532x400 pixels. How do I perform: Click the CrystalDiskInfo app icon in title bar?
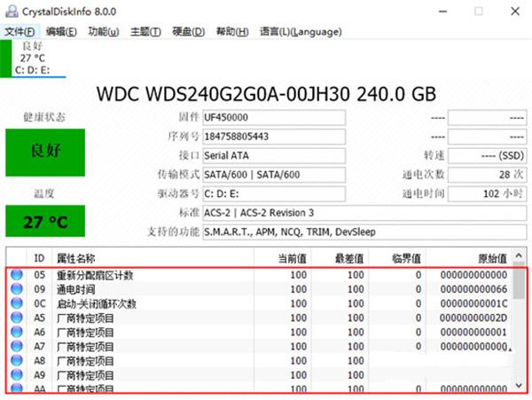[x=12, y=12]
